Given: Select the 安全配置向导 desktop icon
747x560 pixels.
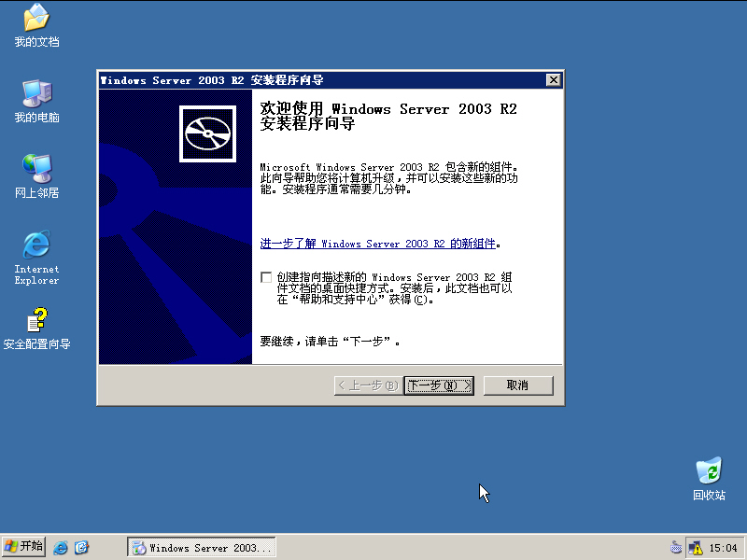Looking at the screenshot, I should (36, 329).
